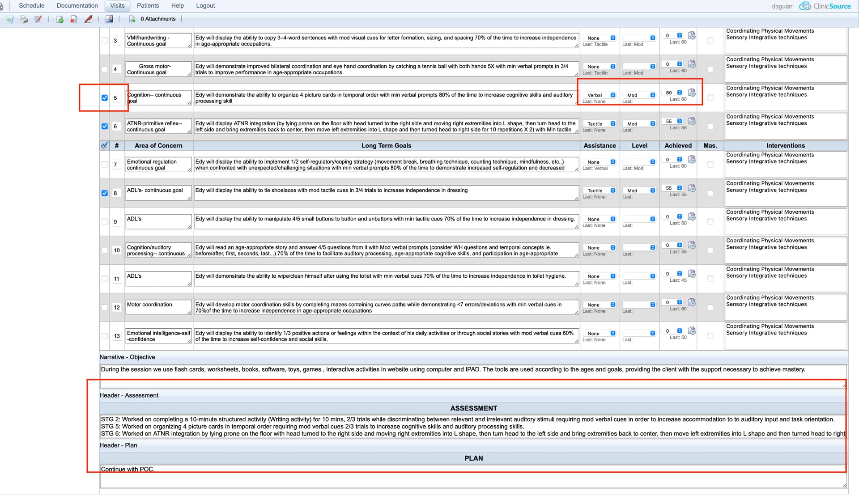Click the picture image icon in toolbar
The width and height of the screenshot is (859, 504).
click(x=109, y=19)
